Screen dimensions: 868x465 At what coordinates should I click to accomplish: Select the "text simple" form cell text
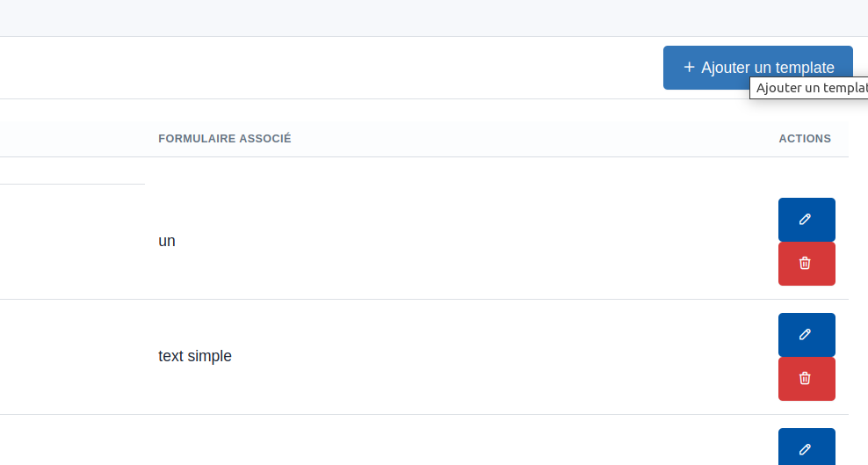195,356
